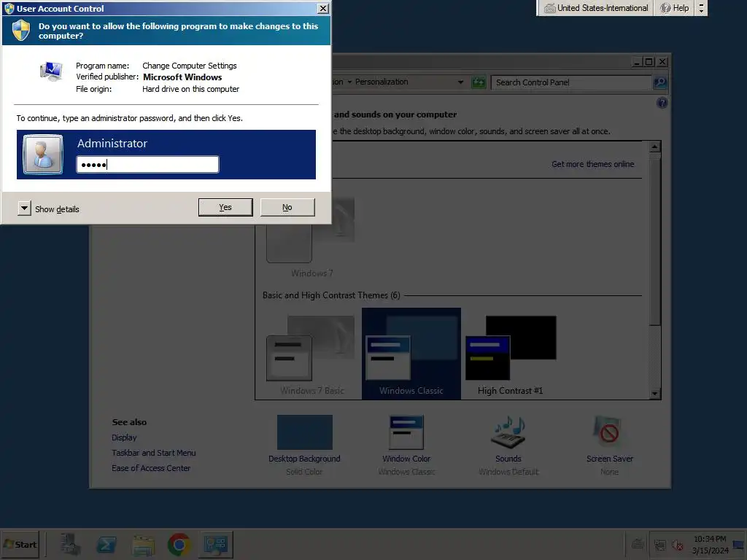Open Desktop Background settings

304,445
